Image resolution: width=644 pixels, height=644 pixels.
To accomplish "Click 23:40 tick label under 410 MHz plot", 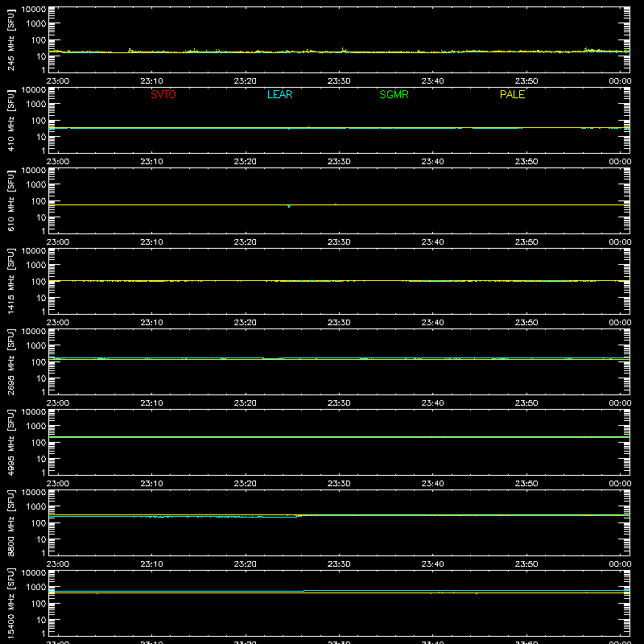I will (432, 162).
